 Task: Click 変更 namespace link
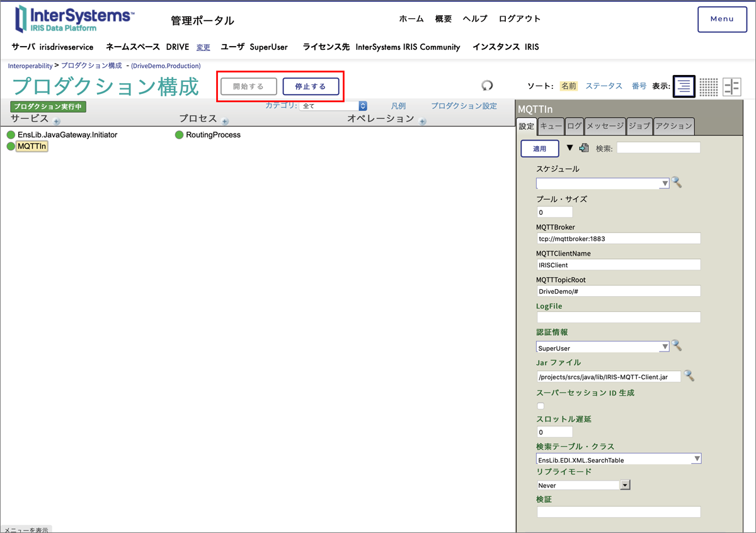pyautogui.click(x=203, y=47)
